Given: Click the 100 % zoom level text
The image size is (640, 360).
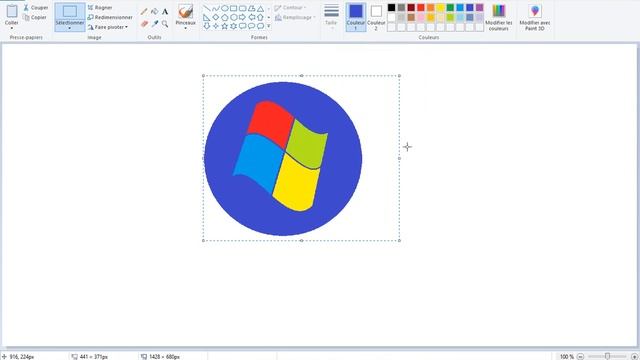Looking at the screenshot, I should pyautogui.click(x=567, y=357).
